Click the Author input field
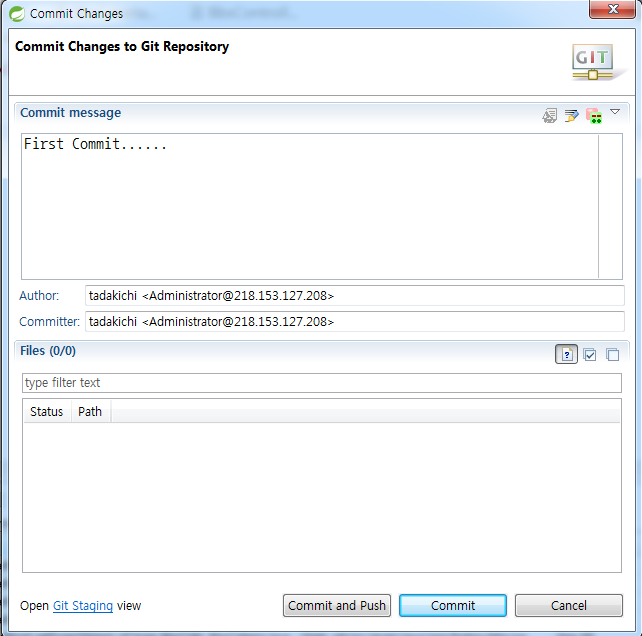This screenshot has width=642, height=636. click(355, 296)
